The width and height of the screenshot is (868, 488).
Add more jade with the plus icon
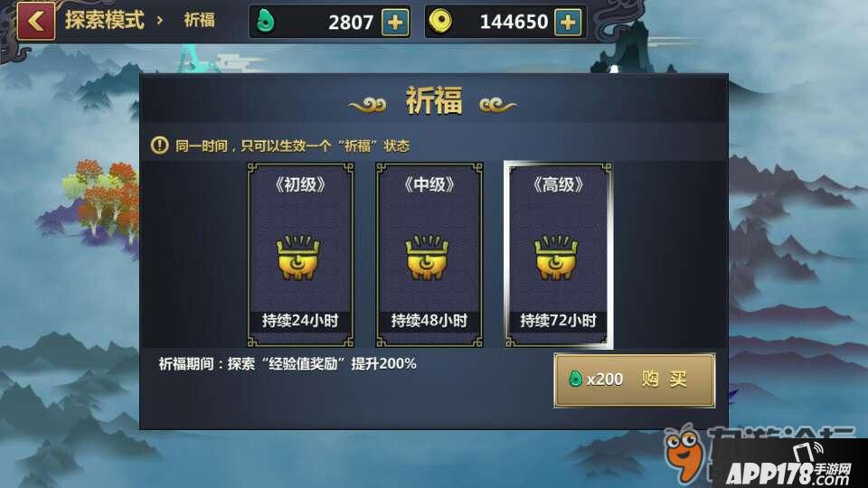[395, 22]
